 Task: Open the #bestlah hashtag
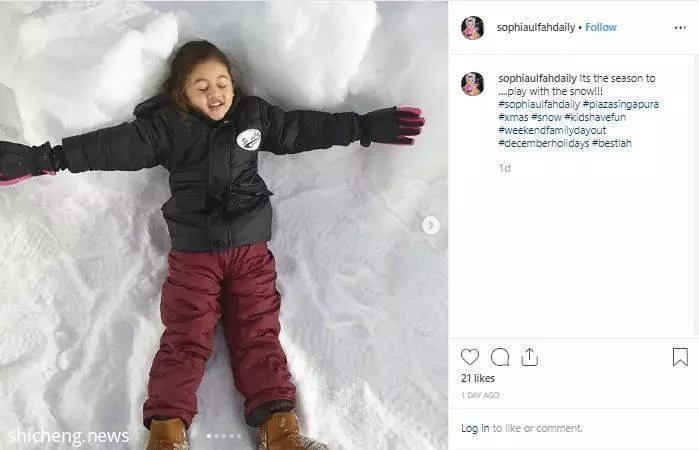(x=612, y=143)
